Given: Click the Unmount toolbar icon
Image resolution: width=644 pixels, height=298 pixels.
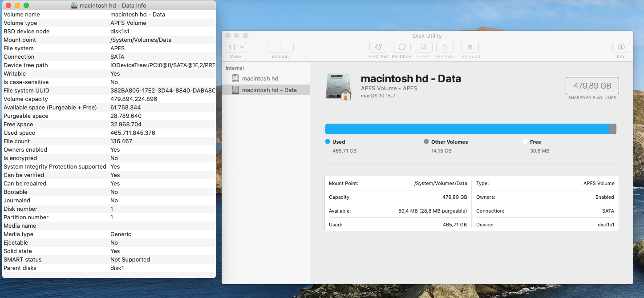Looking at the screenshot, I should coord(470,47).
